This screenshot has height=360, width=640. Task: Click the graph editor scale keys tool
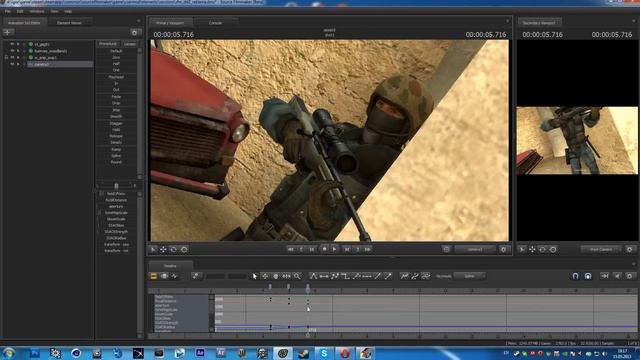[x=287, y=276]
